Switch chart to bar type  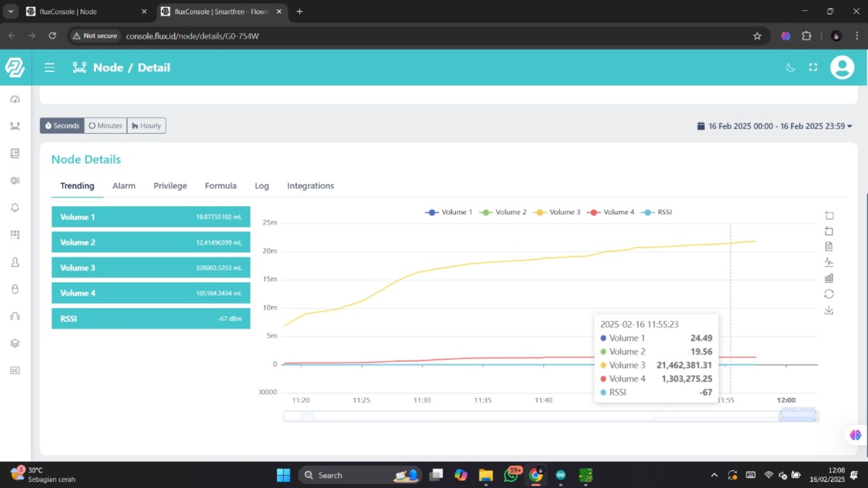click(829, 278)
